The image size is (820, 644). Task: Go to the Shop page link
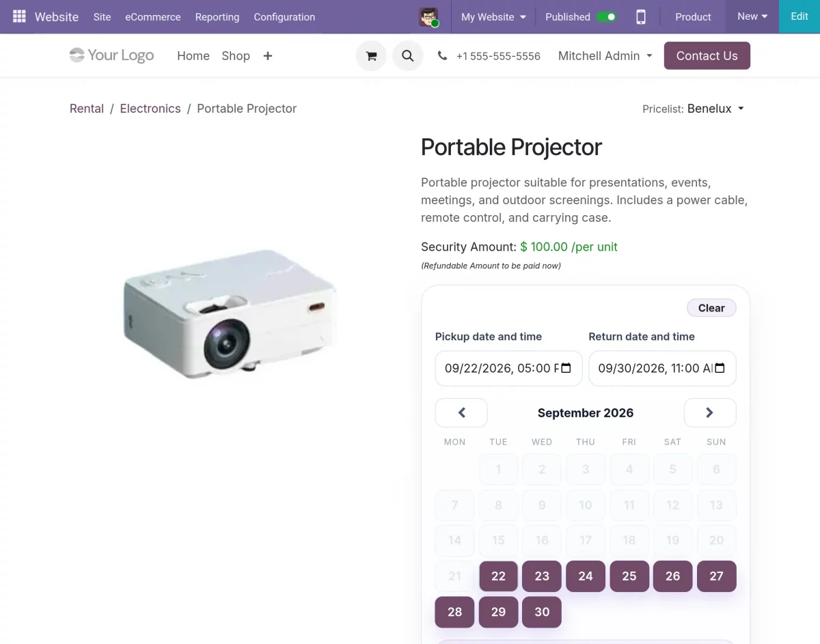(236, 56)
